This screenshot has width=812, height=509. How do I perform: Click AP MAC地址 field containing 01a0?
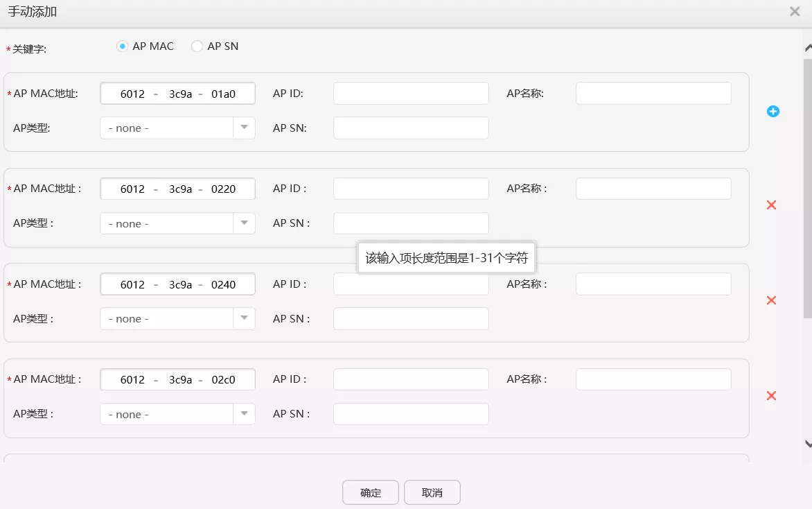click(x=177, y=94)
